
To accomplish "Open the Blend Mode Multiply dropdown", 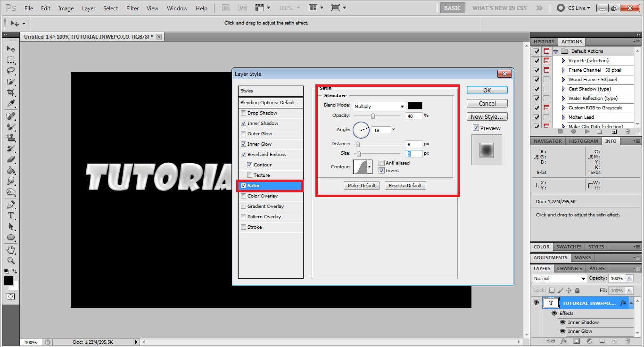I will pyautogui.click(x=379, y=106).
